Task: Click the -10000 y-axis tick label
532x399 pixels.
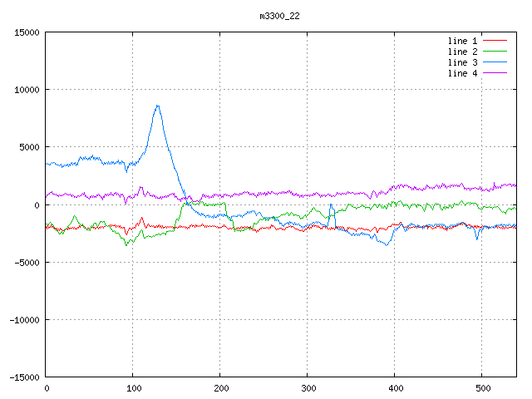Action: tap(23, 319)
